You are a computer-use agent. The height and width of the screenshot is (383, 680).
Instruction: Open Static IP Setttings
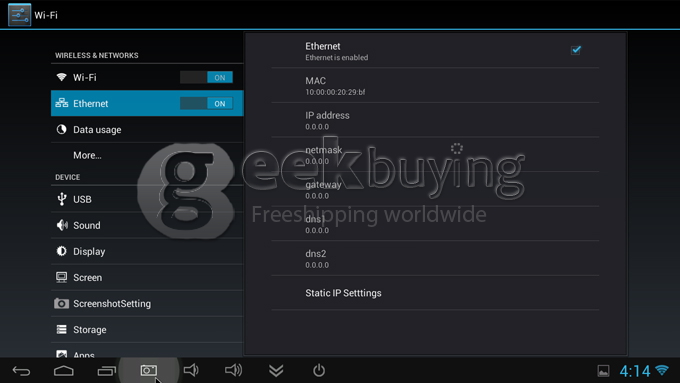(435, 293)
